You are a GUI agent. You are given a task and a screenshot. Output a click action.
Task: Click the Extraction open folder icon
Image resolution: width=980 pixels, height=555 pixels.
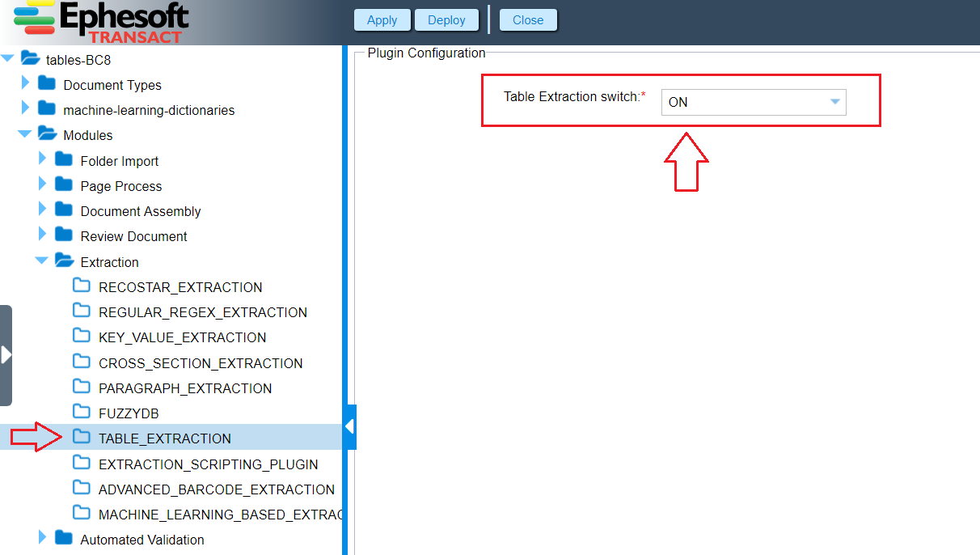pyautogui.click(x=64, y=261)
